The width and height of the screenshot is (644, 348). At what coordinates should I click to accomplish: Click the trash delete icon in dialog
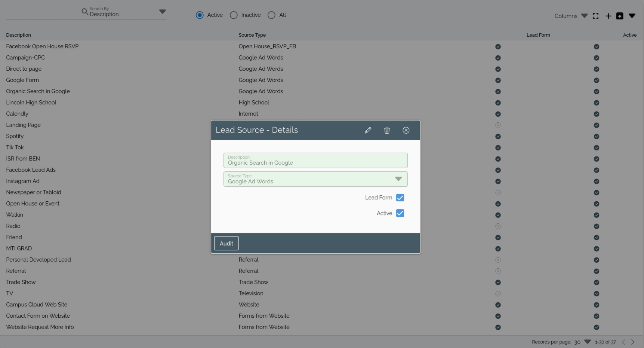coord(387,130)
